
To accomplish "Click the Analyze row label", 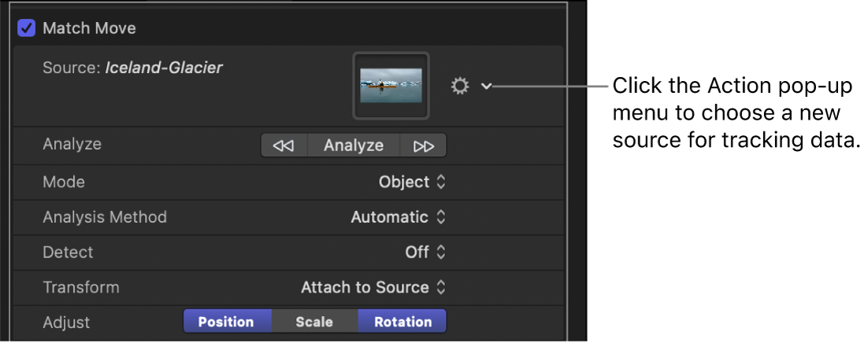I will (72, 145).
